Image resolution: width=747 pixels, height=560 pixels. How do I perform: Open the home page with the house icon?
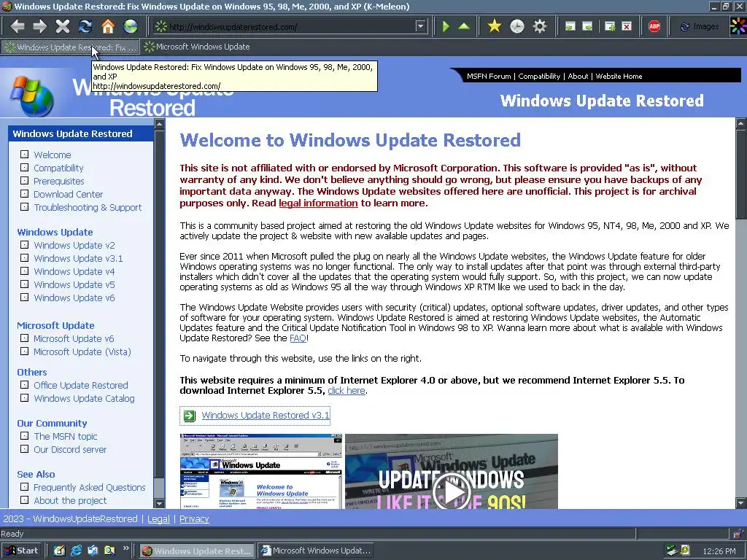pyautogui.click(x=108, y=26)
